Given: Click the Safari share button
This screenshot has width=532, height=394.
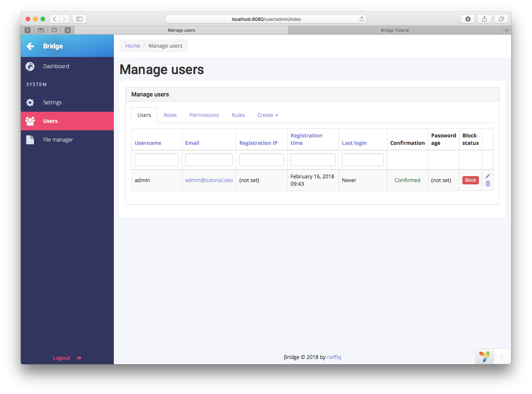Looking at the screenshot, I should pyautogui.click(x=484, y=19).
